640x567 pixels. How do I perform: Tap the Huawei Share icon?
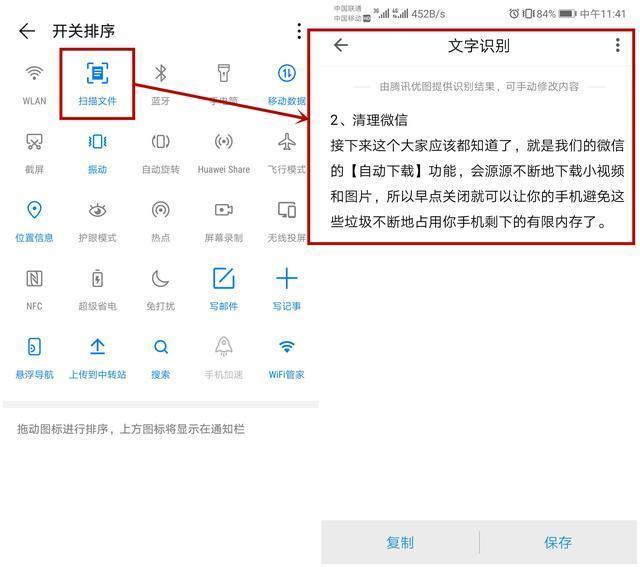224,142
